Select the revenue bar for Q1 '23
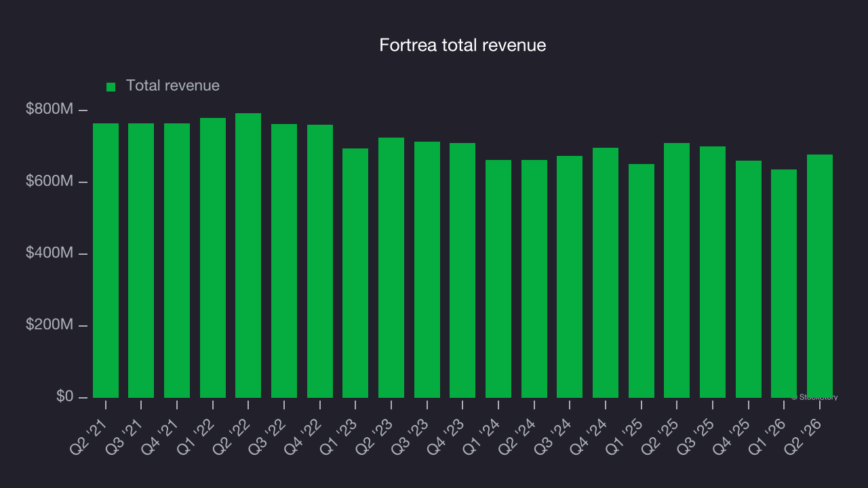The image size is (868, 488). 355,273
